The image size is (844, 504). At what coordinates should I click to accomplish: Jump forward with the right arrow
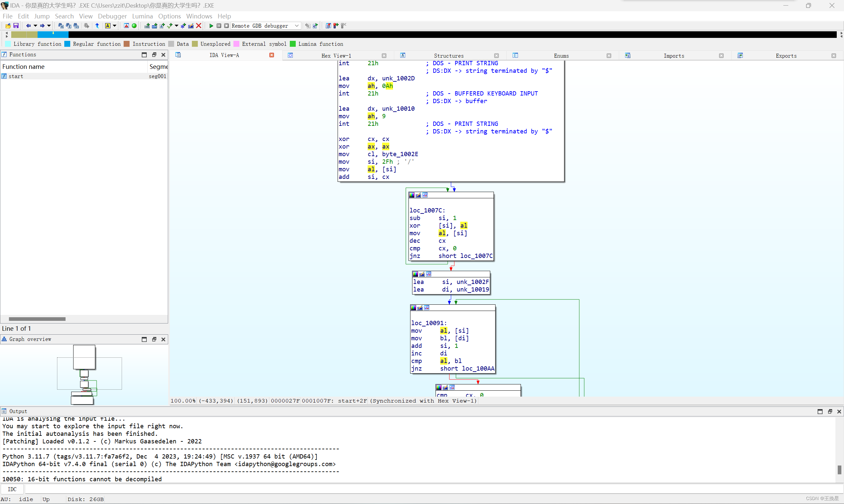point(42,26)
